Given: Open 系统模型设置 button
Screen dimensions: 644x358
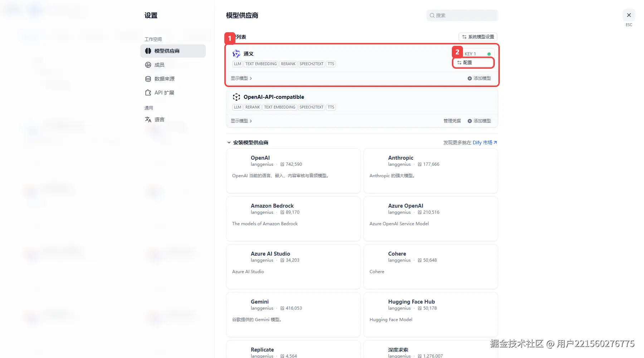Looking at the screenshot, I should click(478, 37).
